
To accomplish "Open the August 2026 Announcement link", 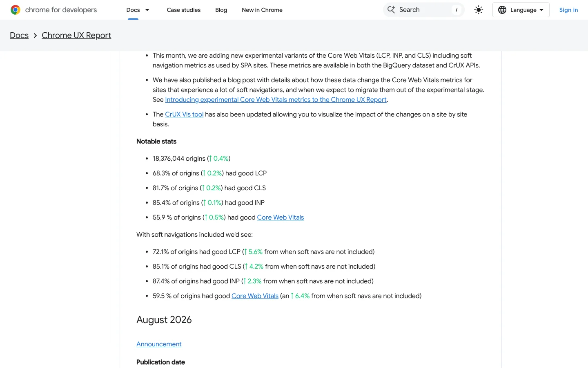I will tap(159, 344).
